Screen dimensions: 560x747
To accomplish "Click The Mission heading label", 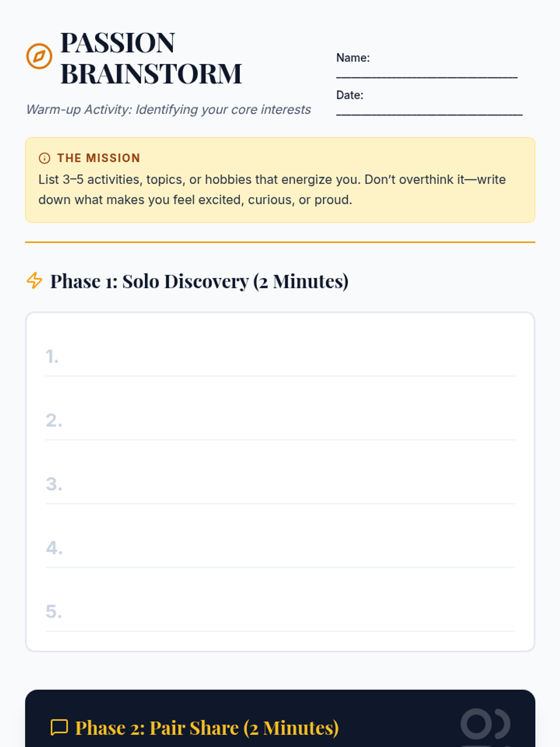I will (98, 158).
